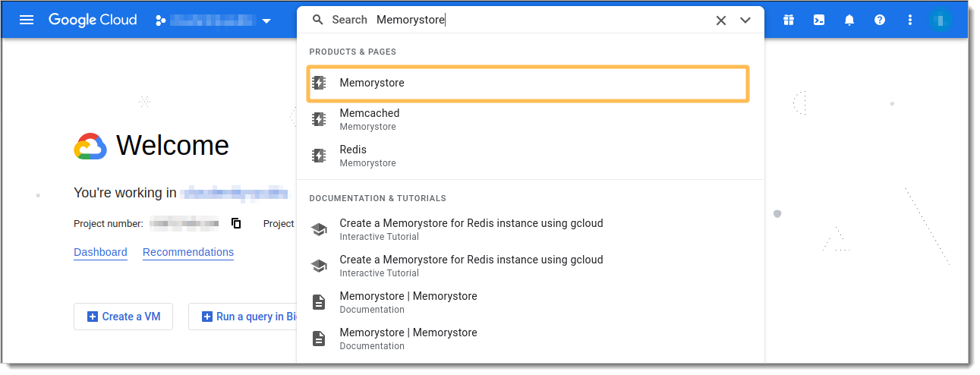Image resolution: width=980 pixels, height=375 pixels.
Task: Click the 'Project number:' label
Action: [109, 223]
